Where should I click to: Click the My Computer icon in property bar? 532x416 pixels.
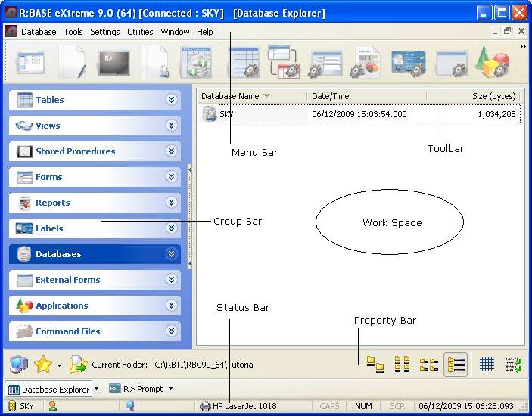pyautogui.click(x=19, y=365)
